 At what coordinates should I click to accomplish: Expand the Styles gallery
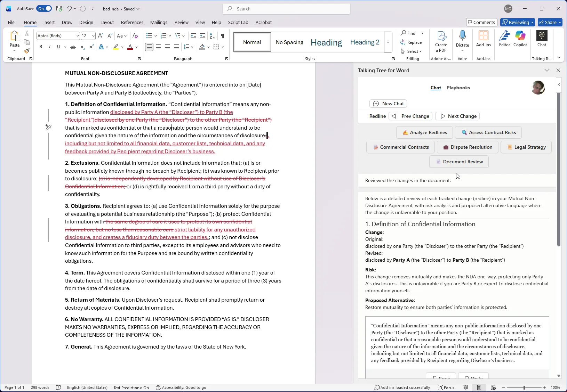tap(388, 42)
